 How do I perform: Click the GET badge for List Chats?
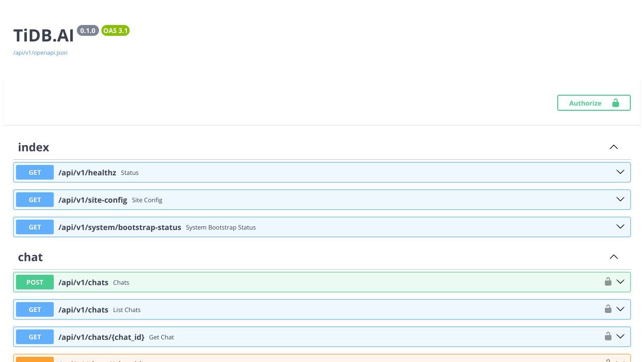point(35,310)
